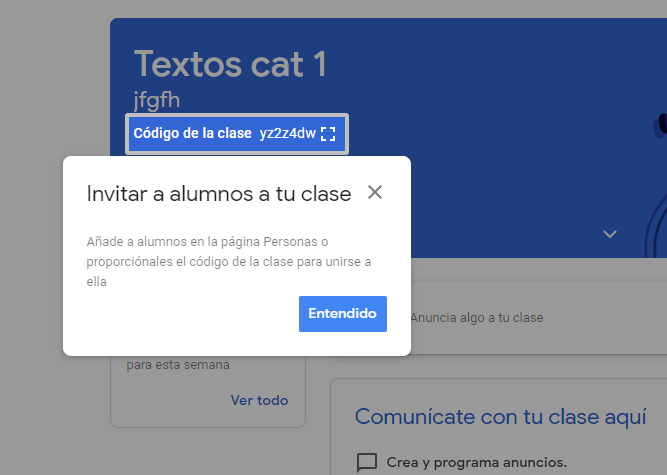The height and width of the screenshot is (475, 667).
Task: Click the para esta semana text
Action: [x=178, y=365]
